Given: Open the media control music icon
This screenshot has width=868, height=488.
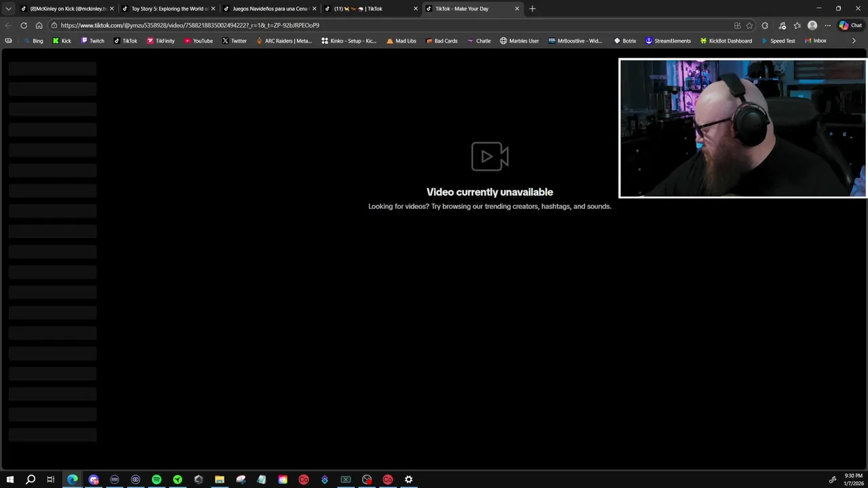Looking at the screenshot, I should coord(782,25).
